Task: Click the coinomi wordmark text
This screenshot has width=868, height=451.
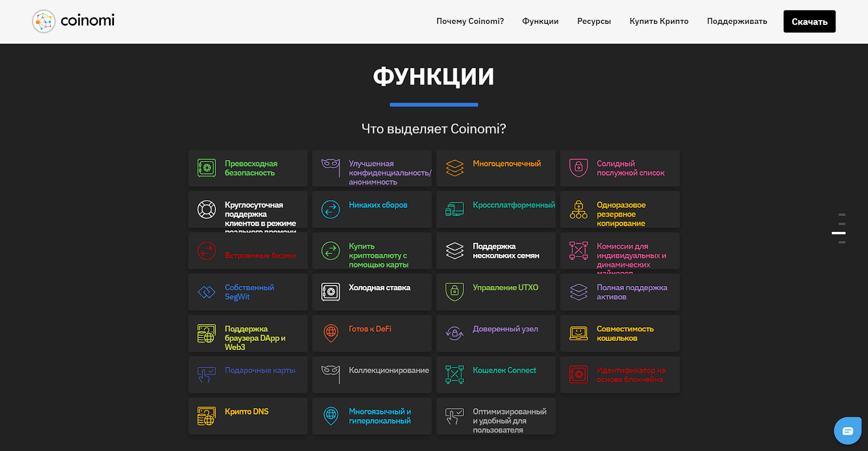Action: [x=88, y=21]
